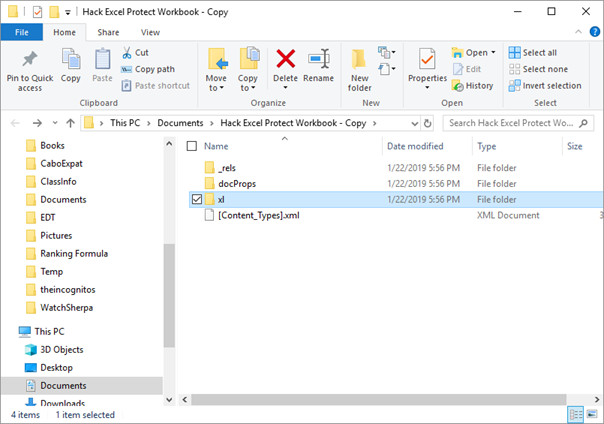Uncheck the xl folder checkbox

[x=197, y=199]
